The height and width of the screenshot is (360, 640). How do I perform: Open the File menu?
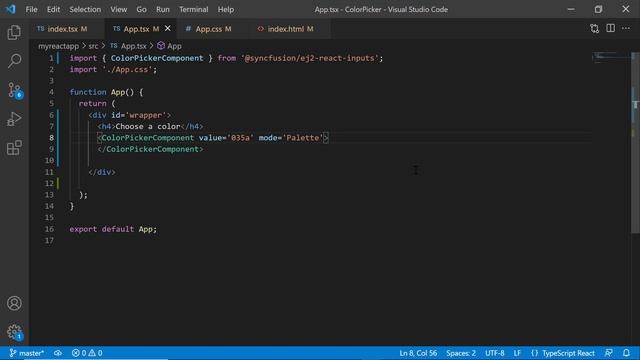31,9
